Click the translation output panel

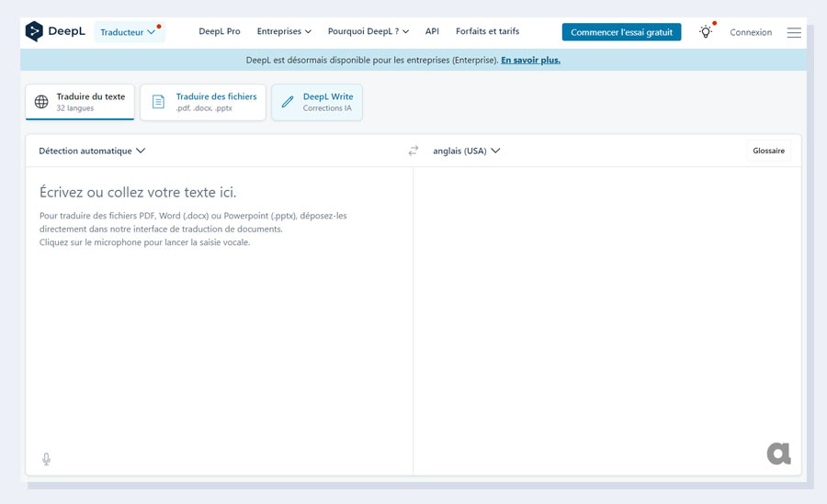(x=607, y=320)
